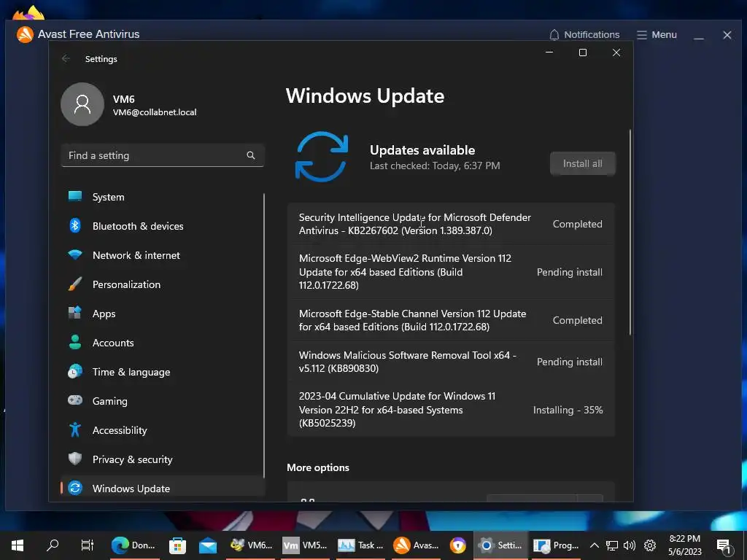
Task: Select Apps in the settings sidebar
Action: coord(162,314)
